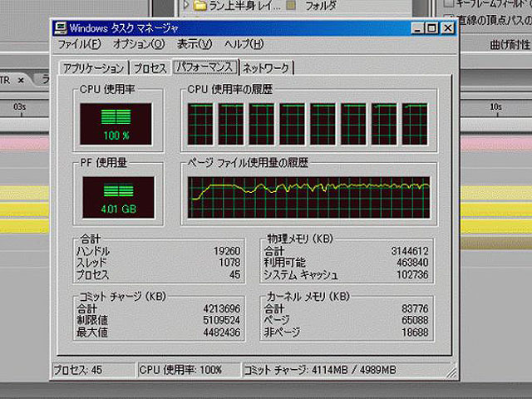Click the ハンドル value 19260
This screenshot has height=399, width=532.
227,251
